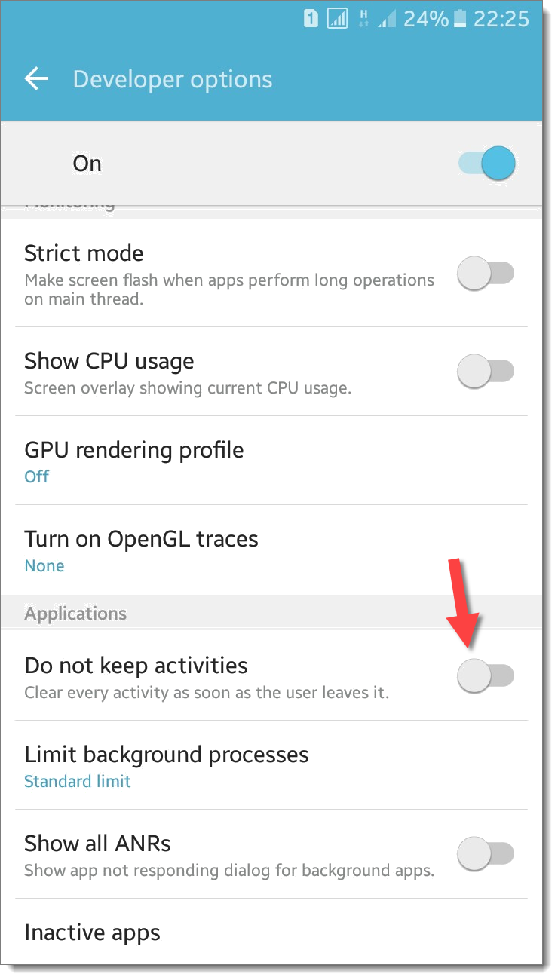Tap the 22:25 clock in status bar
The width and height of the screenshot is (558, 980).
click(x=501, y=19)
